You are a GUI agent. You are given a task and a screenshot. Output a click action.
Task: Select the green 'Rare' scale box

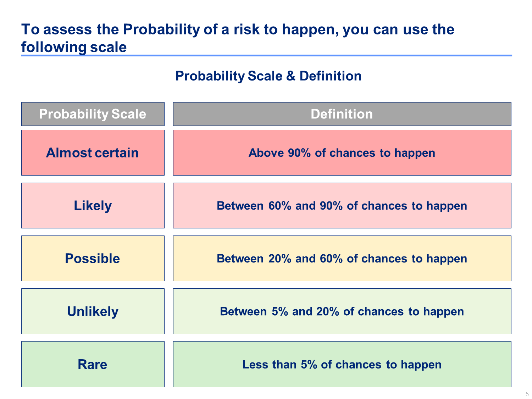click(93, 364)
